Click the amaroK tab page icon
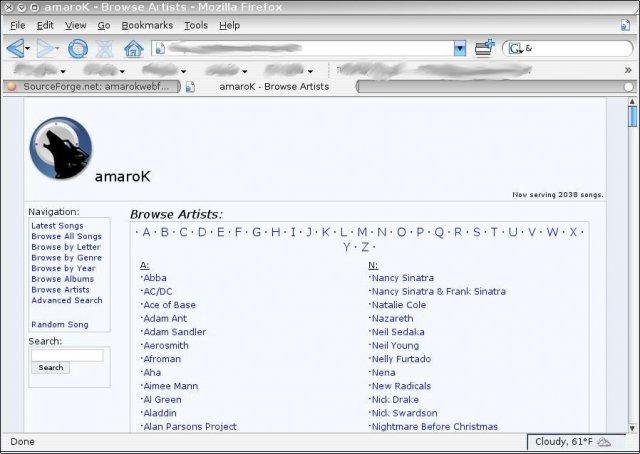This screenshot has width=640, height=454. pyautogui.click(x=190, y=87)
